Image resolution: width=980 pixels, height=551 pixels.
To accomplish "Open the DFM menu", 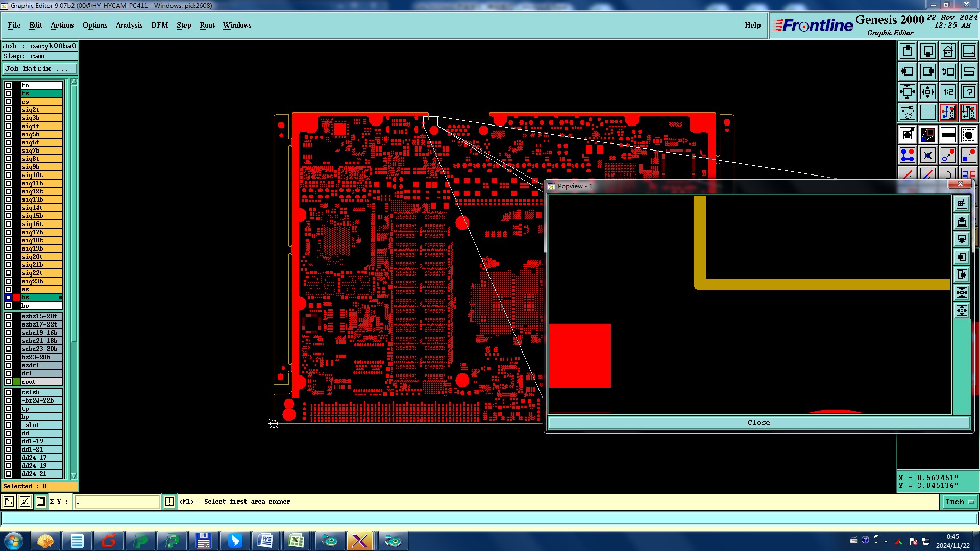I will coord(160,25).
